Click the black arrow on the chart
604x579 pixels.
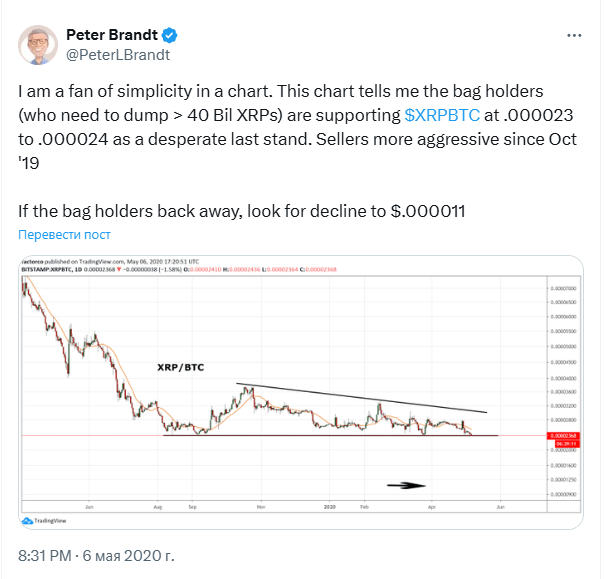click(406, 485)
